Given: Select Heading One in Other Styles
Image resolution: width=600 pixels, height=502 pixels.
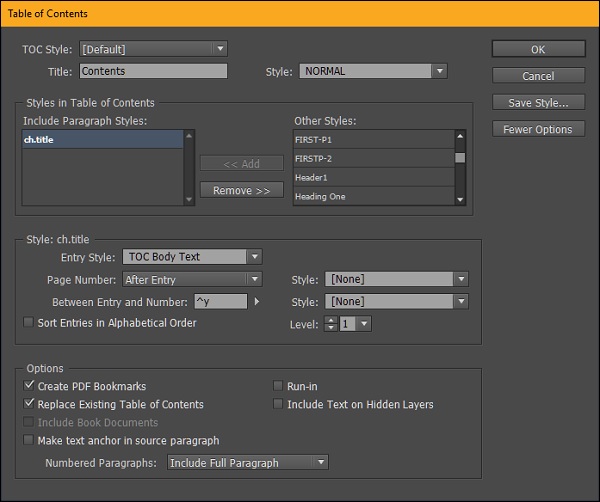Looking at the screenshot, I should pos(373,196).
